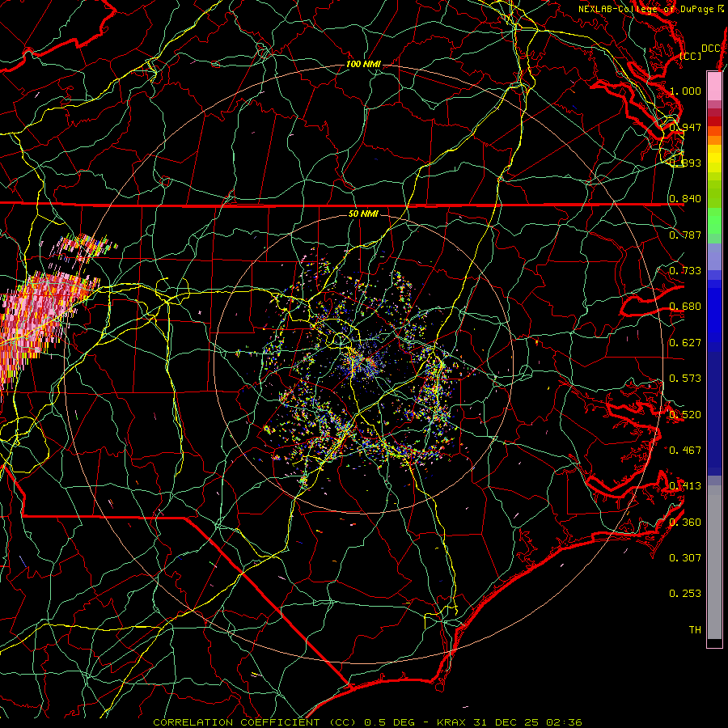Click the 0.360 value on the color scale
This screenshot has width=728, height=728.
pos(685,523)
